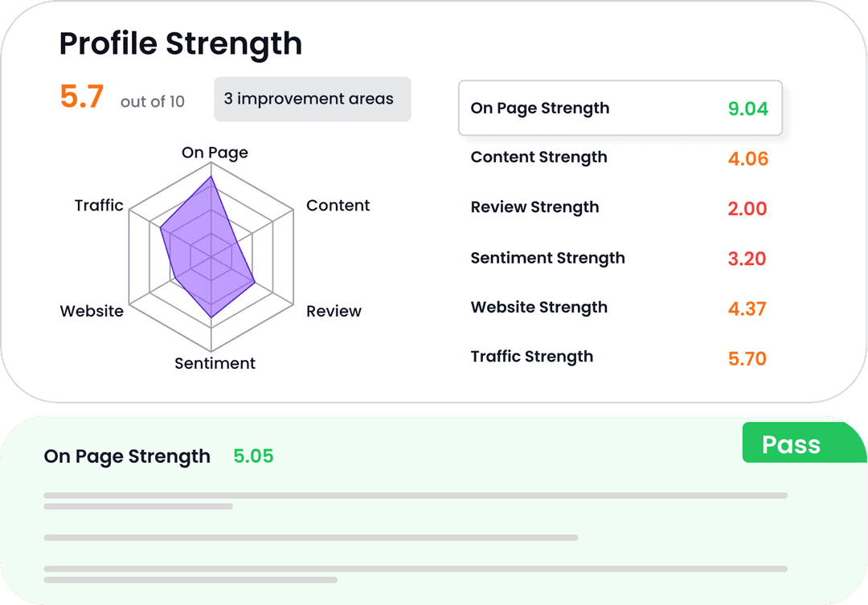The height and width of the screenshot is (605, 868).
Task: Click the Profile Strength heading
Action: pyautogui.click(x=180, y=43)
